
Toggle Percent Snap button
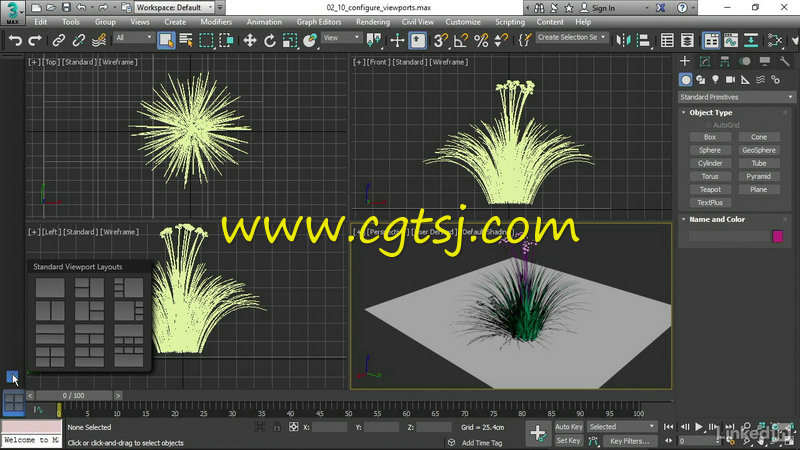tap(481, 40)
